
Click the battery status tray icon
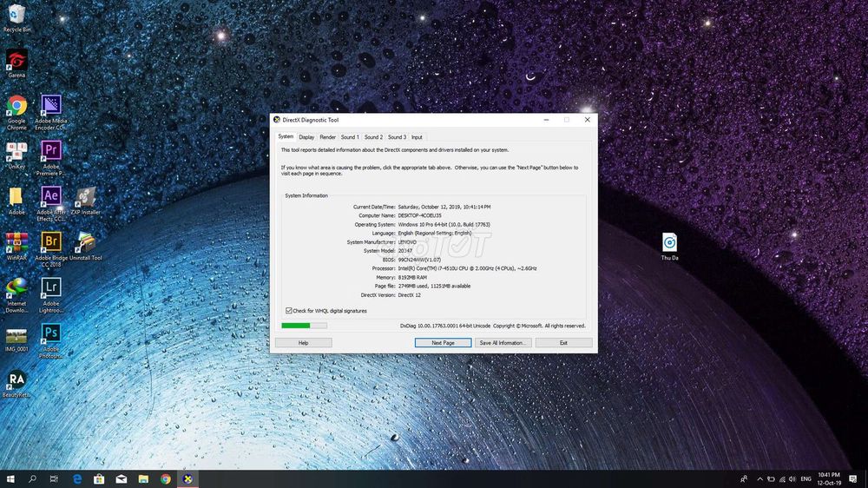click(771, 479)
